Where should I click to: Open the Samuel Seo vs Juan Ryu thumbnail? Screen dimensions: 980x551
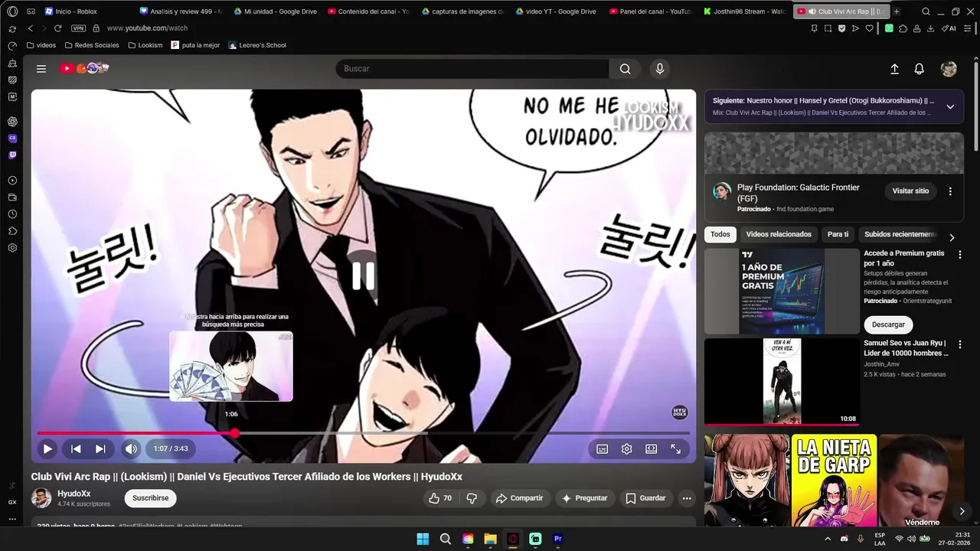782,381
